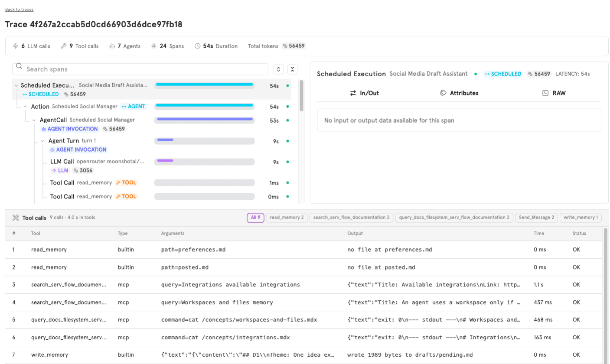Screen dimensions: 610x364
Task: Click tool call row path=posted.md
Action: [x=303, y=267]
